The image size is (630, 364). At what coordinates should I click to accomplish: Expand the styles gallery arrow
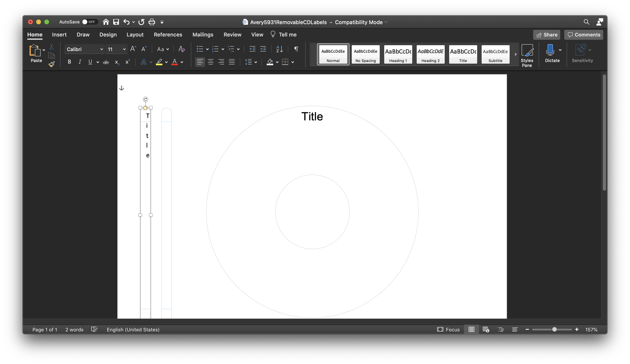pos(515,54)
